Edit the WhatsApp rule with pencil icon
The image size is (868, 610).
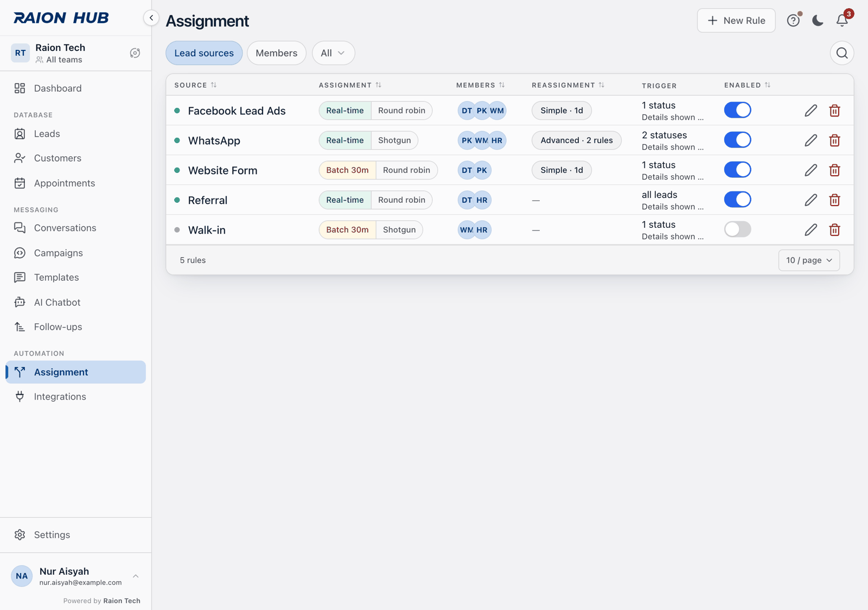click(810, 140)
